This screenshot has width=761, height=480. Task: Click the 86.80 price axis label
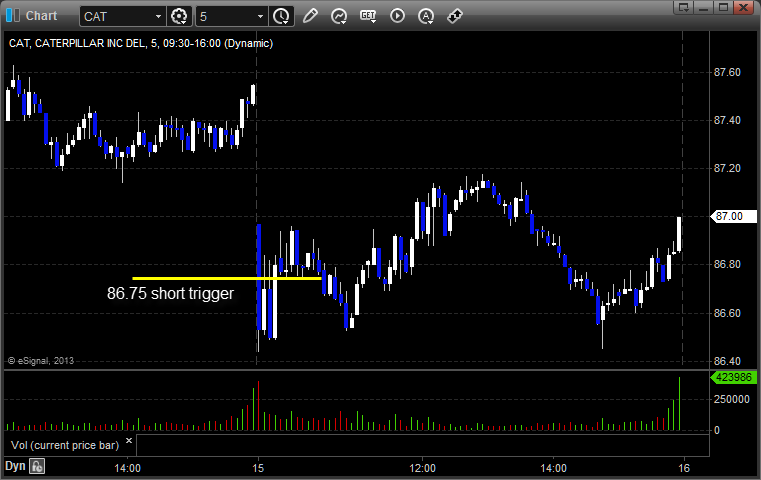click(727, 265)
